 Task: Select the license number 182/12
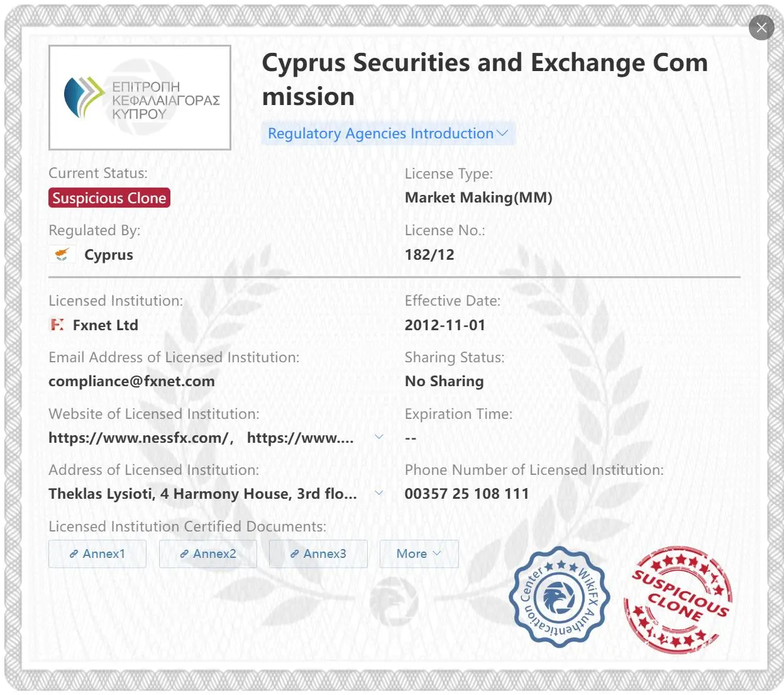429,255
